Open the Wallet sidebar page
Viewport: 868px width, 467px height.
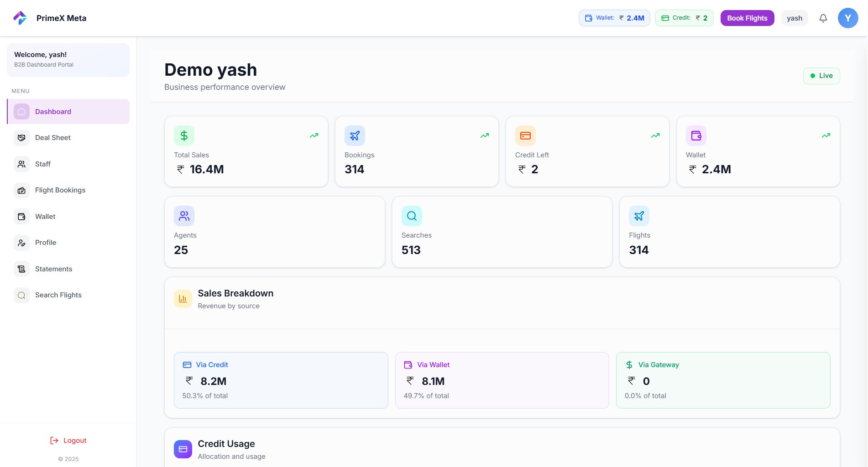coord(68,217)
